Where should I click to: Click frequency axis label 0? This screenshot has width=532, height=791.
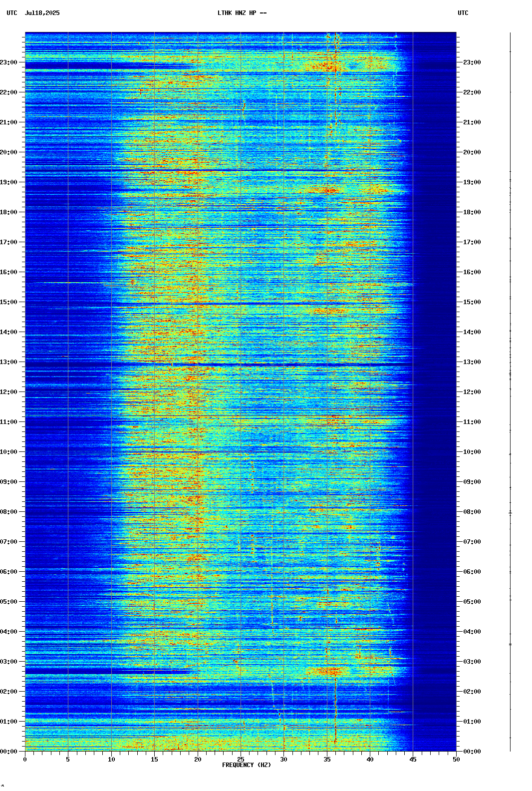pyautogui.click(x=25, y=760)
